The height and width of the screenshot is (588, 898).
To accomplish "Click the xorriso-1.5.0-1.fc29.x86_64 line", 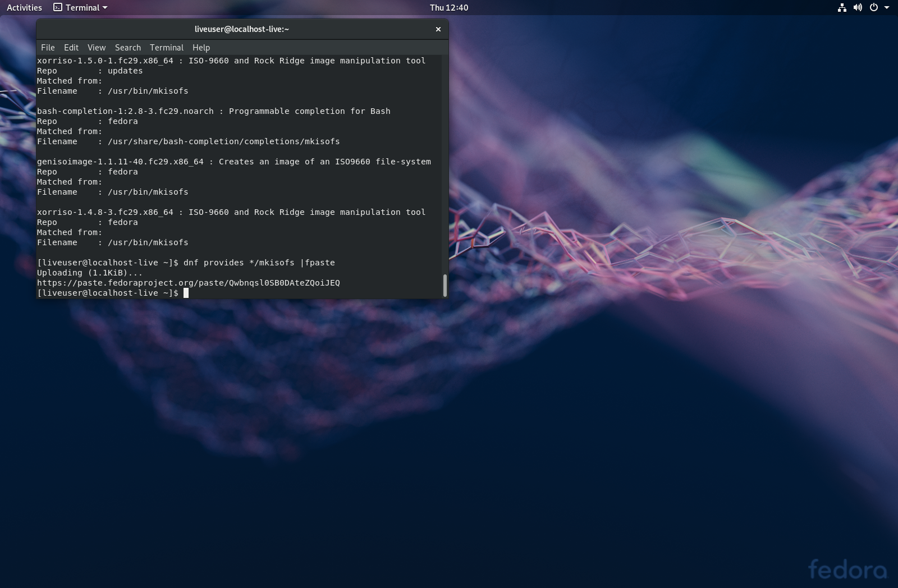I will 231,61.
